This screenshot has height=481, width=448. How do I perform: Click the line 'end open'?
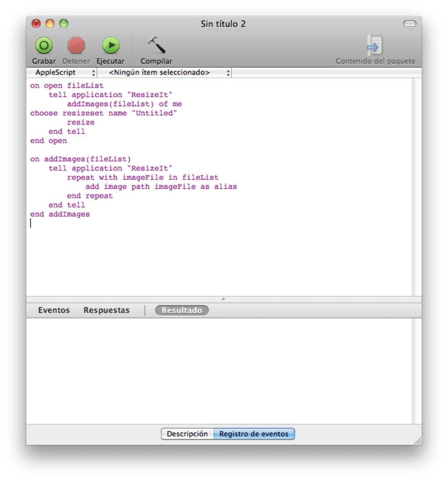click(48, 141)
